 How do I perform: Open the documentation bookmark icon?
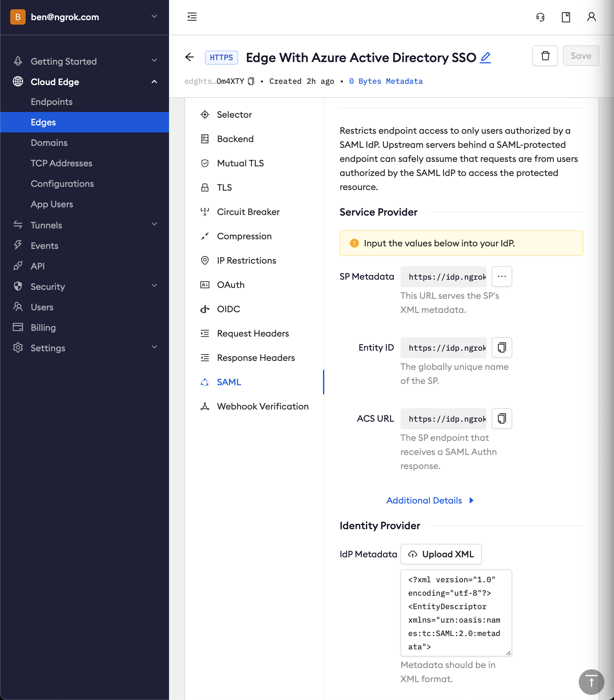point(566,17)
